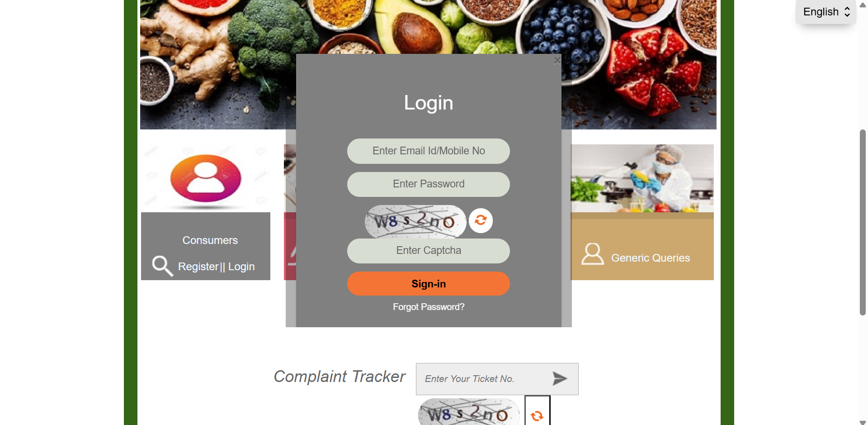Open the Forgot Password link
The height and width of the screenshot is (425, 868).
[x=429, y=307]
